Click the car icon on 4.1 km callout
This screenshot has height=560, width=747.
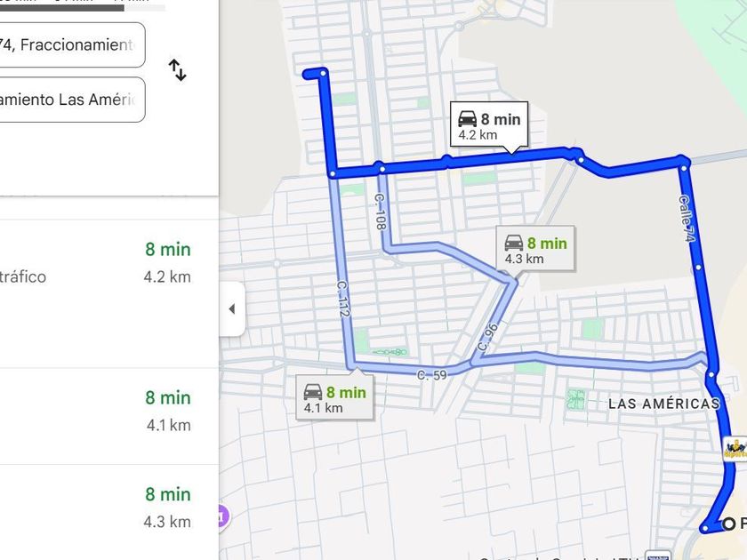point(312,391)
